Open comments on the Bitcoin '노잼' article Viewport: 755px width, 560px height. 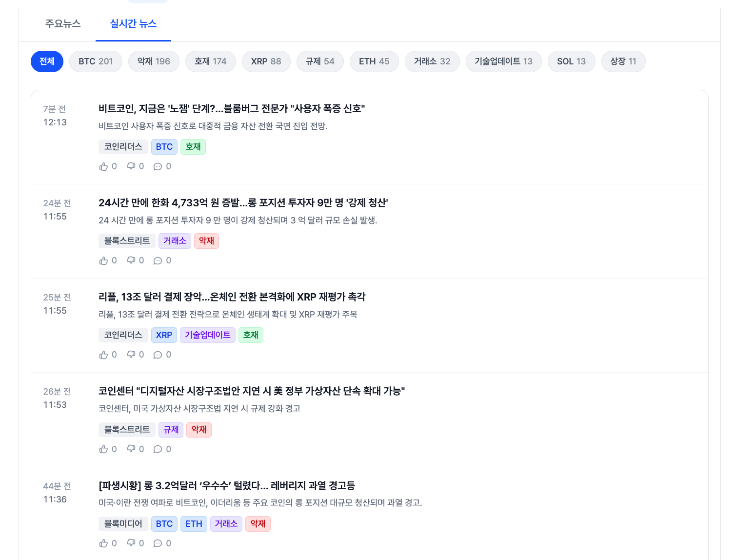158,167
